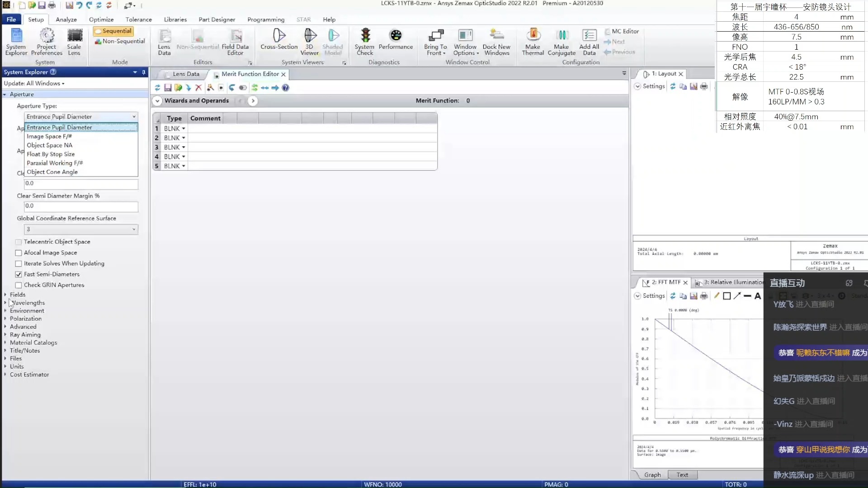This screenshot has width=868, height=488.
Task: Click the Clear Semi Diameter Margin % field
Action: click(81, 206)
